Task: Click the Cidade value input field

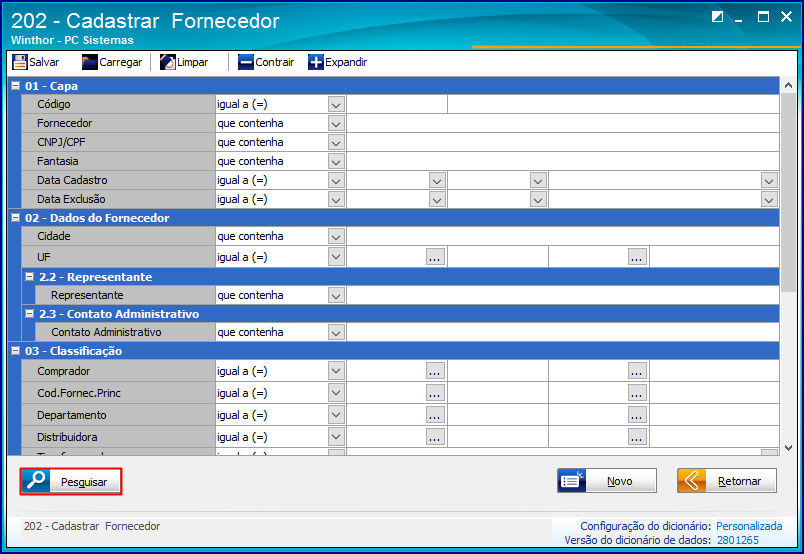Action: [x=563, y=236]
